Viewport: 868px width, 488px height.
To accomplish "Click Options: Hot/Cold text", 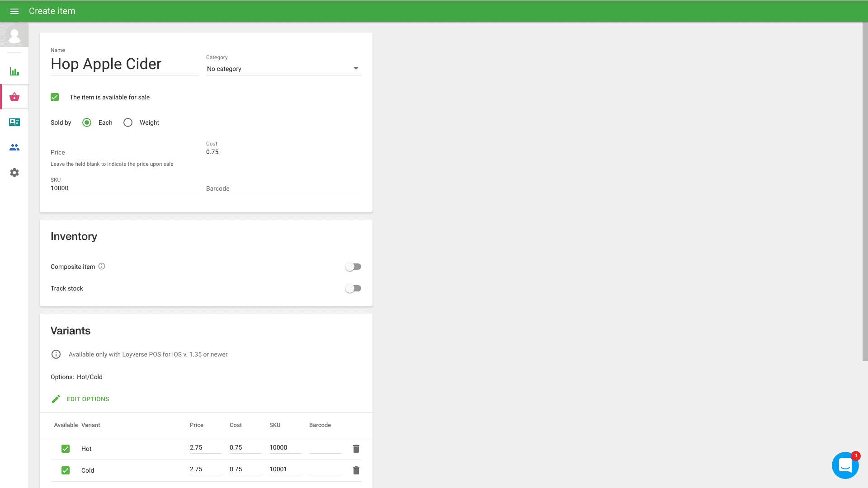I will pos(76,377).
